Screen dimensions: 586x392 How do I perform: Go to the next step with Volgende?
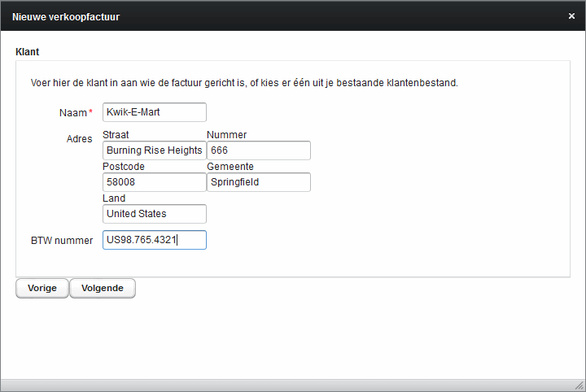103,288
